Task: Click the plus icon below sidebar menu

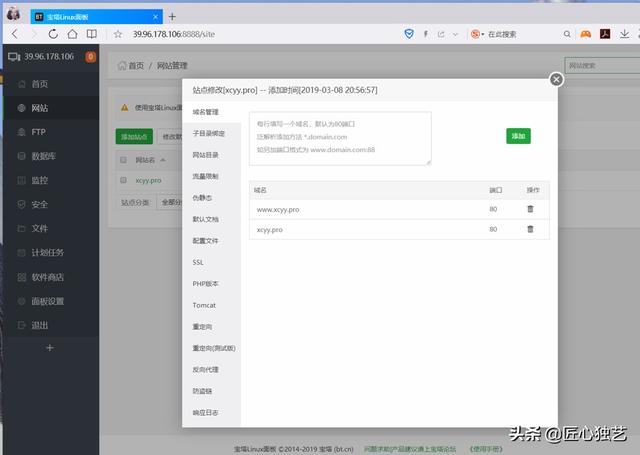Action: (50, 348)
